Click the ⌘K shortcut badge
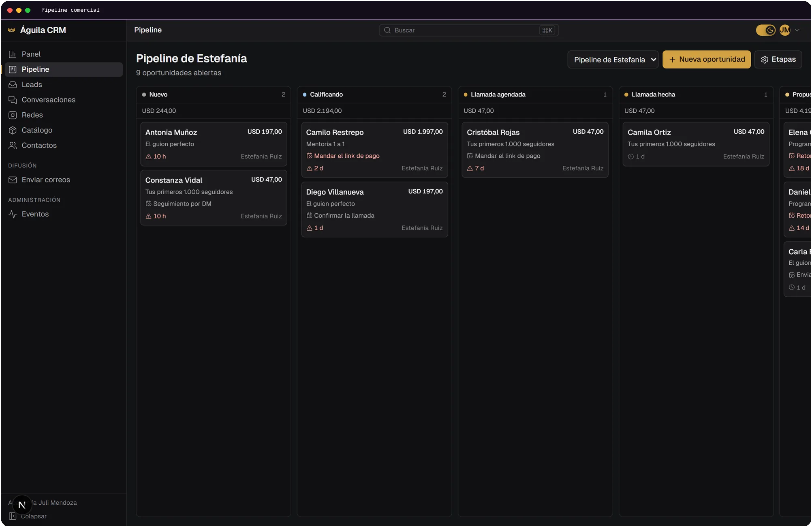This screenshot has height=527, width=812. (x=547, y=30)
